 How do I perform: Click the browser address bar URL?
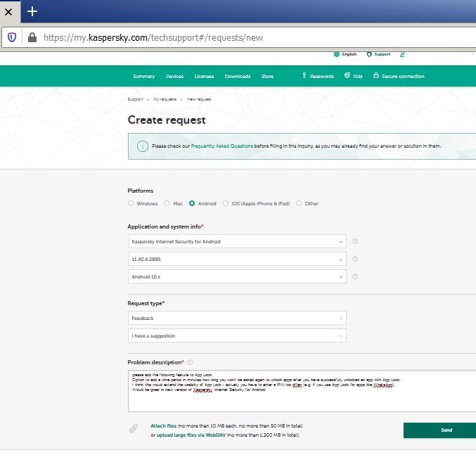click(153, 37)
